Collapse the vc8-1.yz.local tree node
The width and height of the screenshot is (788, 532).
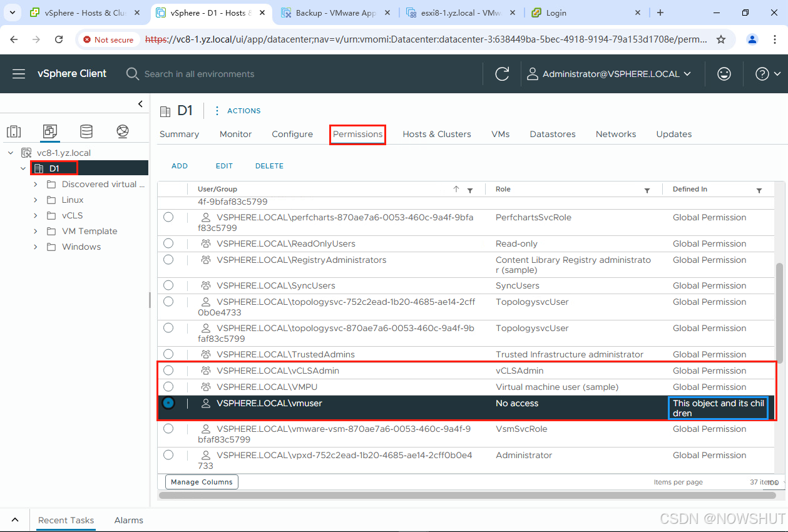click(11, 153)
